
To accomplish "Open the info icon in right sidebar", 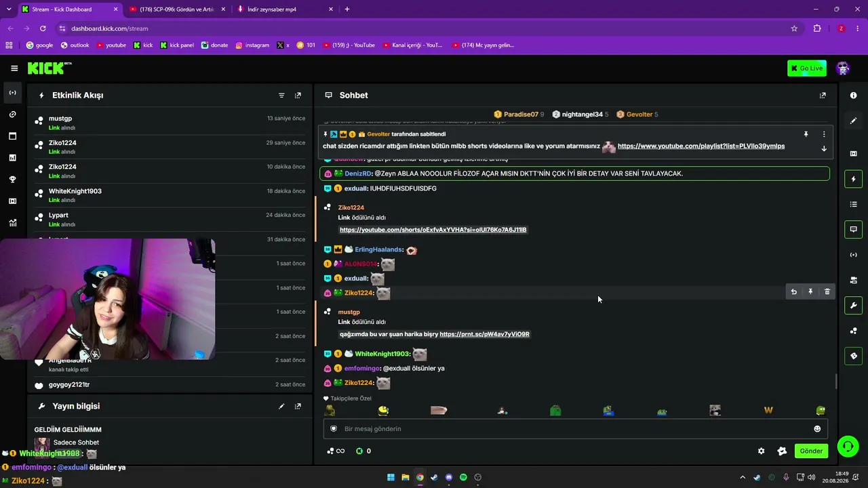I will click(853, 96).
